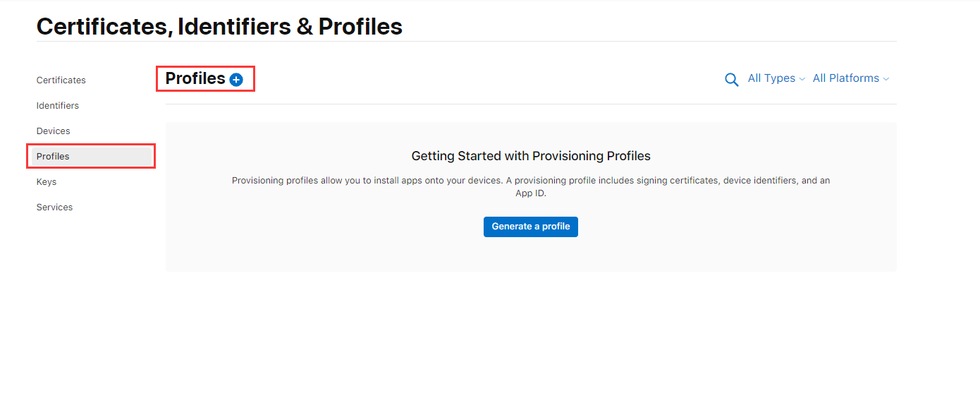Image resolution: width=980 pixels, height=403 pixels.
Task: Select the highlighted Profiles sidebar item
Action: coord(92,157)
